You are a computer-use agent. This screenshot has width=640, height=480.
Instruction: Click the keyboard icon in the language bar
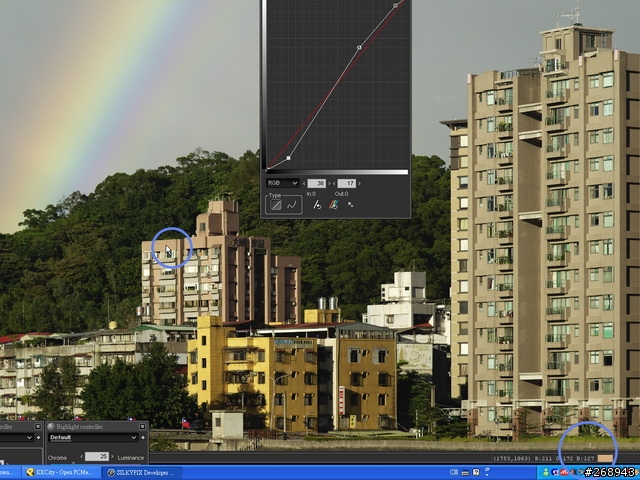465,473
